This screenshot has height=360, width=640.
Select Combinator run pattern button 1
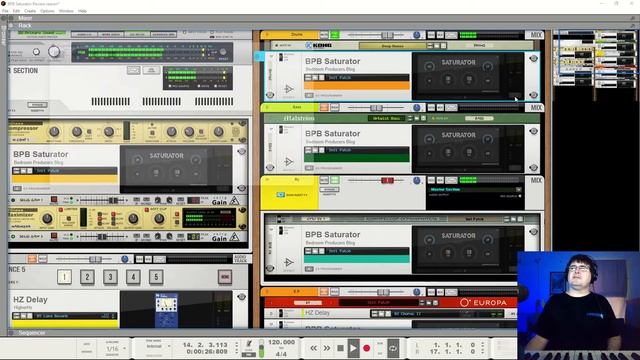tap(64, 277)
